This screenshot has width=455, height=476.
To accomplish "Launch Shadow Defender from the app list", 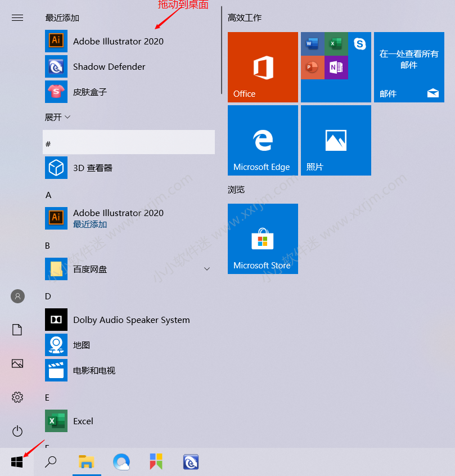I will 109,67.
